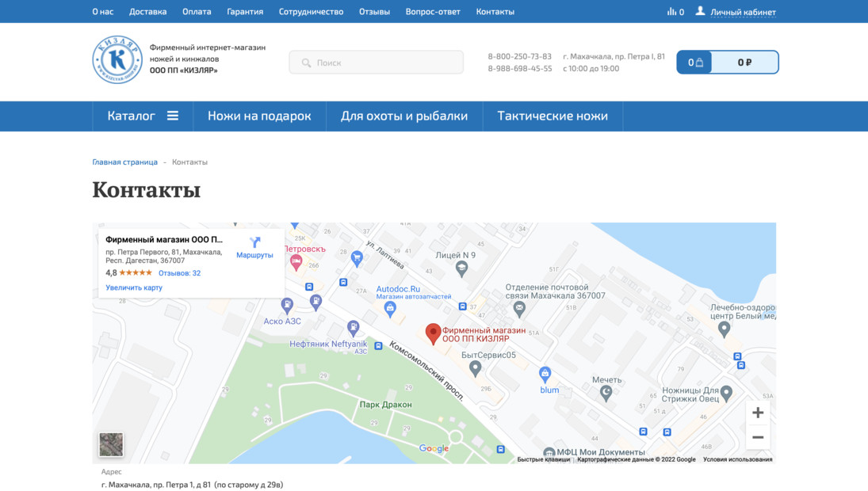This screenshot has height=491, width=868.
Task: Click phone number 8-800-250-73-83
Action: pyautogui.click(x=519, y=56)
